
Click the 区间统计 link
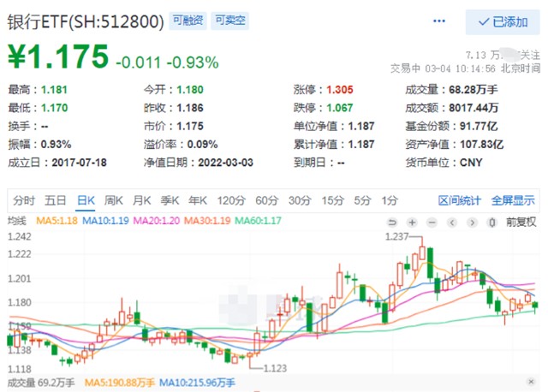click(461, 200)
